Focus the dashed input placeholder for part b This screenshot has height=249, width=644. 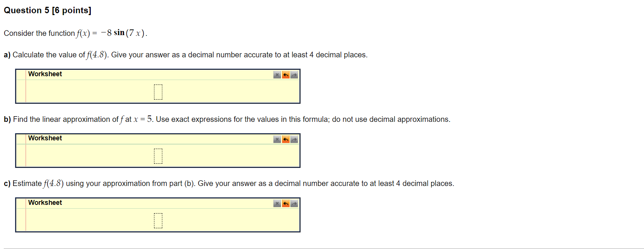(x=158, y=156)
